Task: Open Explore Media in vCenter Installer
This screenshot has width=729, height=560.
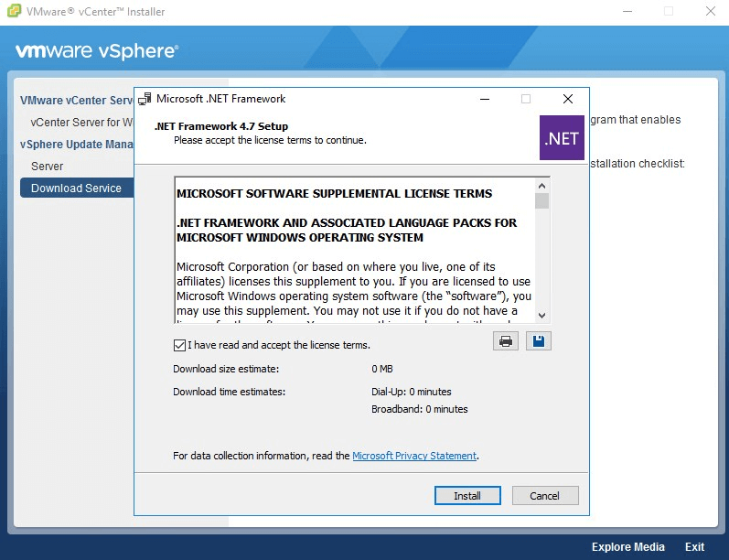Action: [x=627, y=547]
